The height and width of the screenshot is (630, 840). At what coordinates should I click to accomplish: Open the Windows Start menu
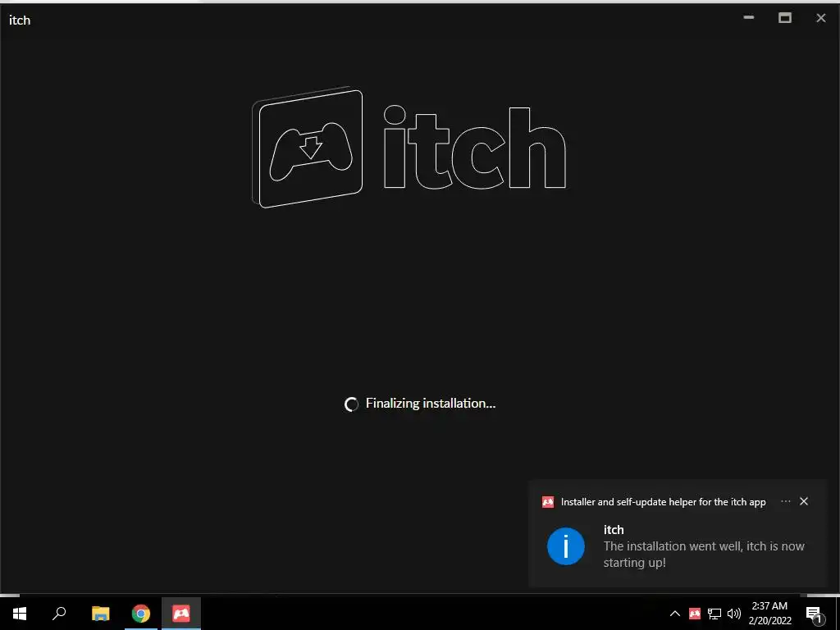(20, 614)
